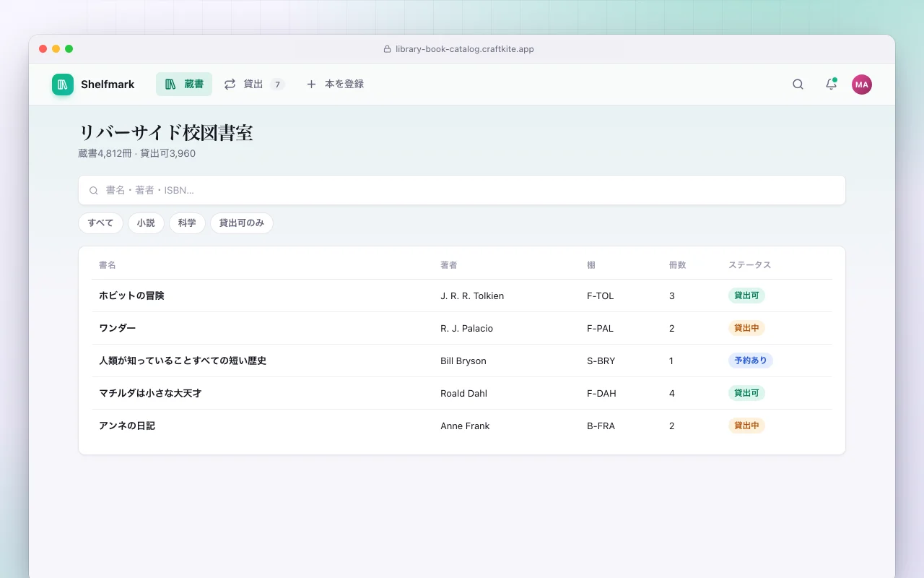Click shelf code F-PAL
This screenshot has height=578, width=924.
[x=600, y=329]
